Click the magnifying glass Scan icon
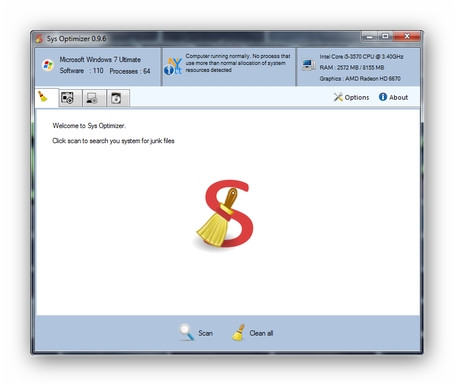The image size is (455, 386). [x=186, y=332]
